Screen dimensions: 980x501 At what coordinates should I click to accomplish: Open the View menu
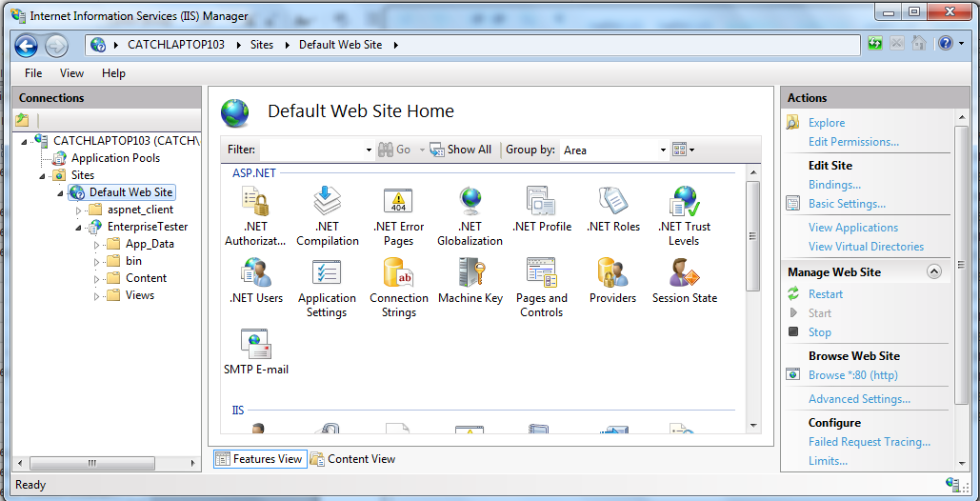[x=71, y=73]
